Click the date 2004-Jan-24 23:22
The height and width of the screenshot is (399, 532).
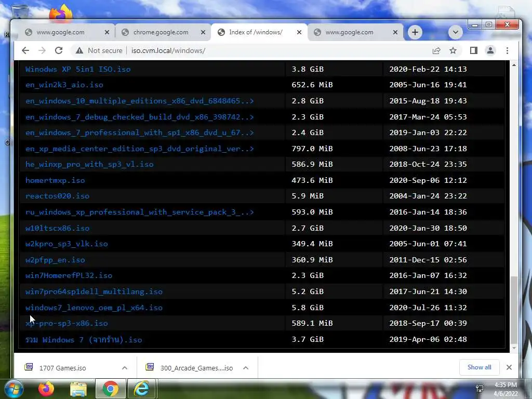428,196
